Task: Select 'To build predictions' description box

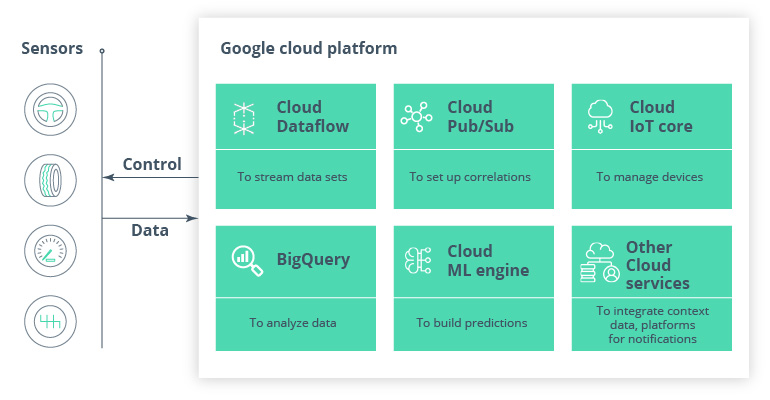Action: click(470, 323)
